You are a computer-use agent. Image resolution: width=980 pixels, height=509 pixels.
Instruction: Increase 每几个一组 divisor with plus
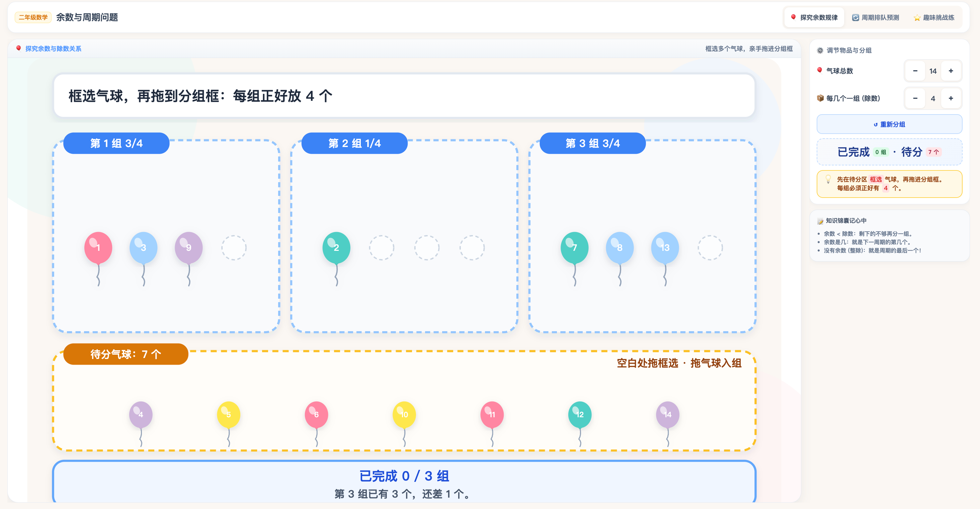tap(951, 98)
